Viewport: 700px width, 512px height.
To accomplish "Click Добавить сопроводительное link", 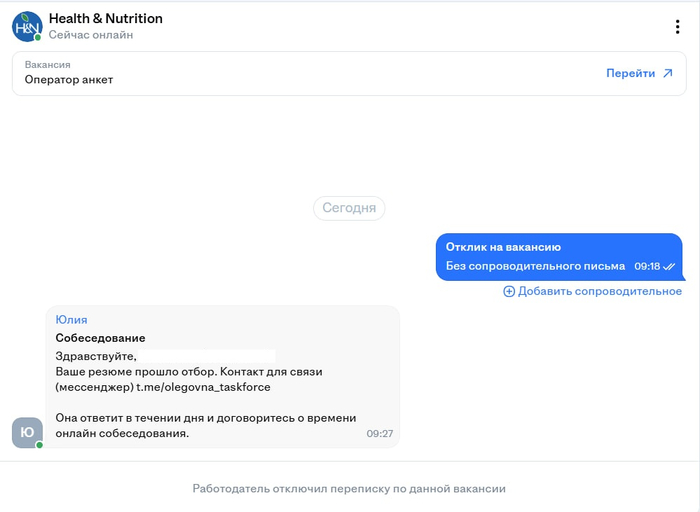I will 599,291.
